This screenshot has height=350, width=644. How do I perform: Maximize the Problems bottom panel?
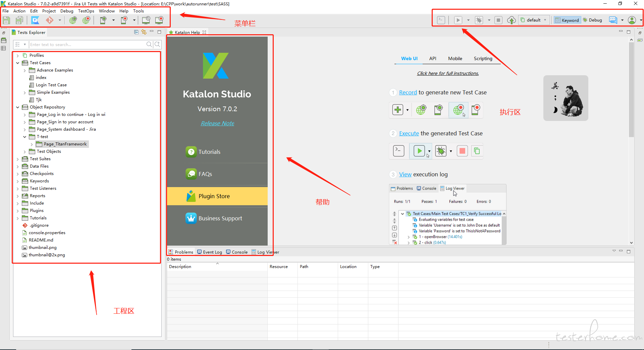click(629, 251)
